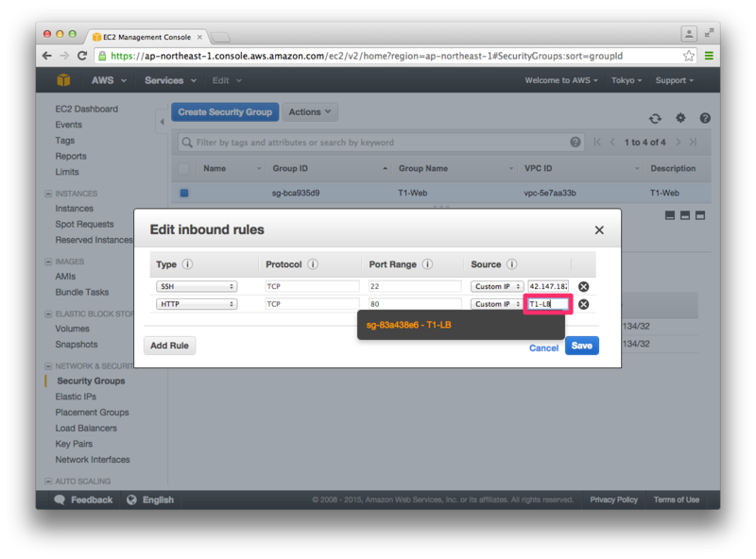Switch to EC2 Management Console tab

click(146, 37)
